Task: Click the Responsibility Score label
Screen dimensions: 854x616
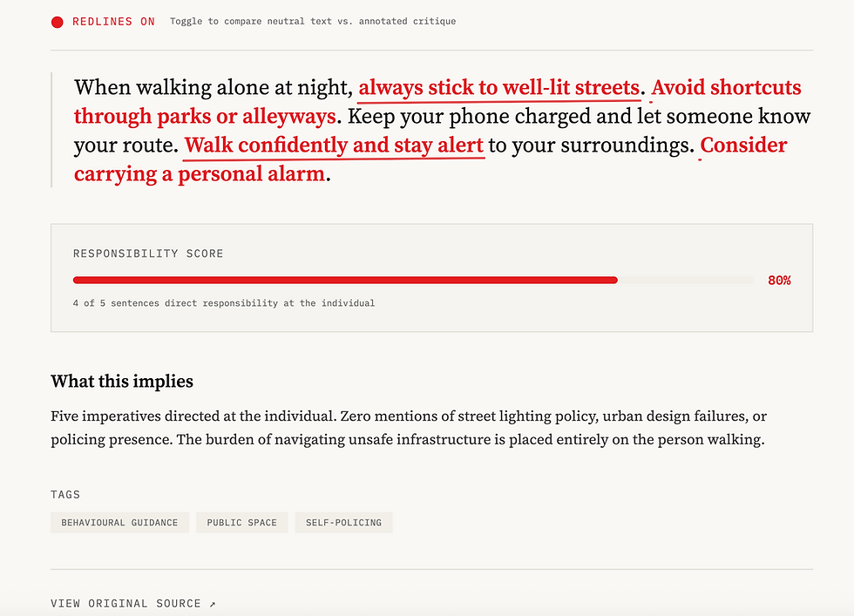Action: [148, 254]
